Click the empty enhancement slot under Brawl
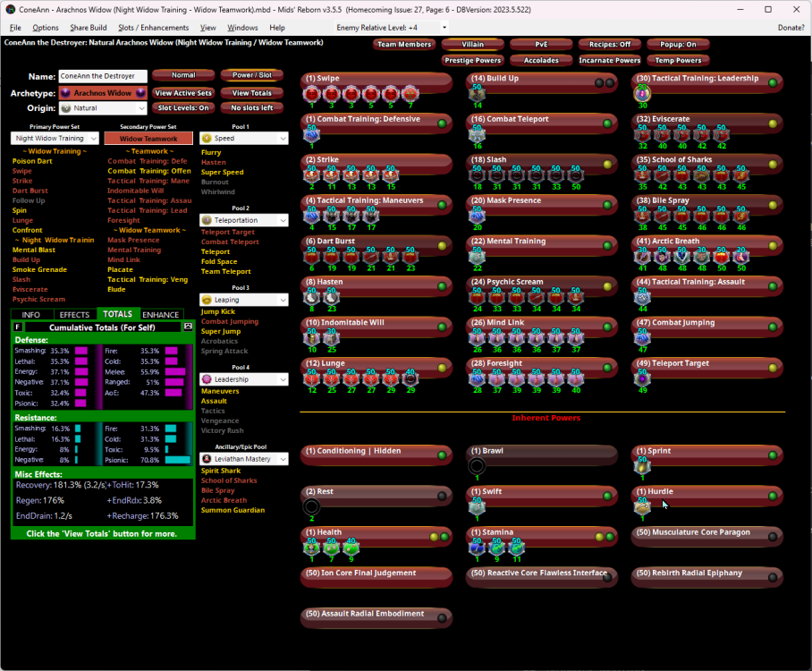Viewport: 812px width, 671px height. coord(477,466)
